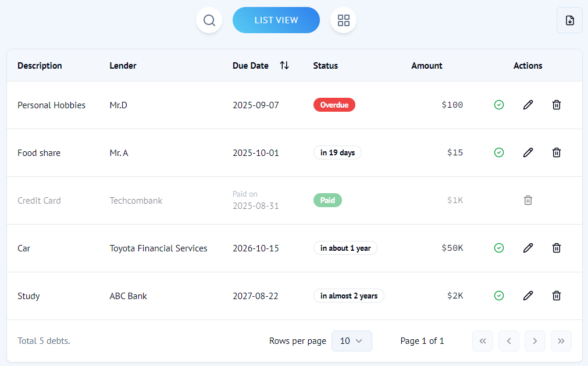This screenshot has height=366, width=588.
Task: Go to the last page with double arrow
Action: tap(561, 341)
